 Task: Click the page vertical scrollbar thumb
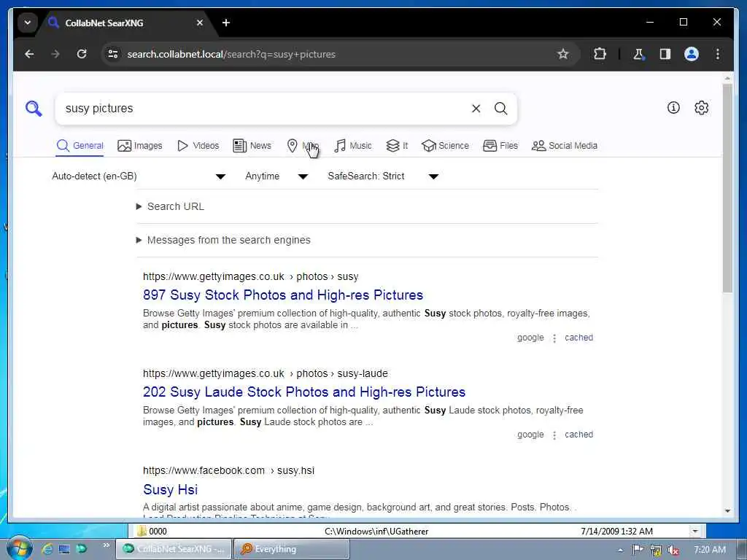pos(727,189)
